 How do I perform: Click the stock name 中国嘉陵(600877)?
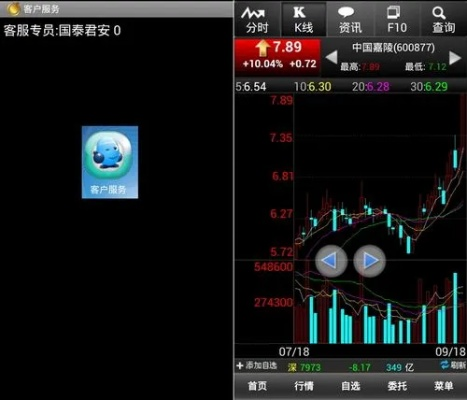coord(393,48)
